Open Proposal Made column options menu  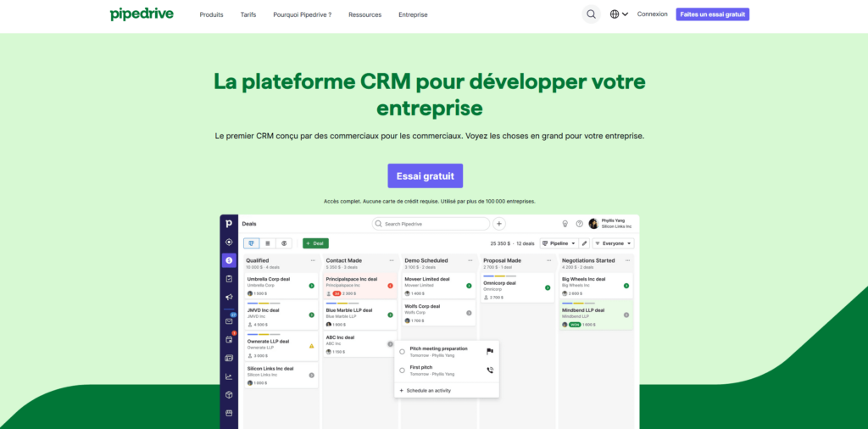[548, 260]
